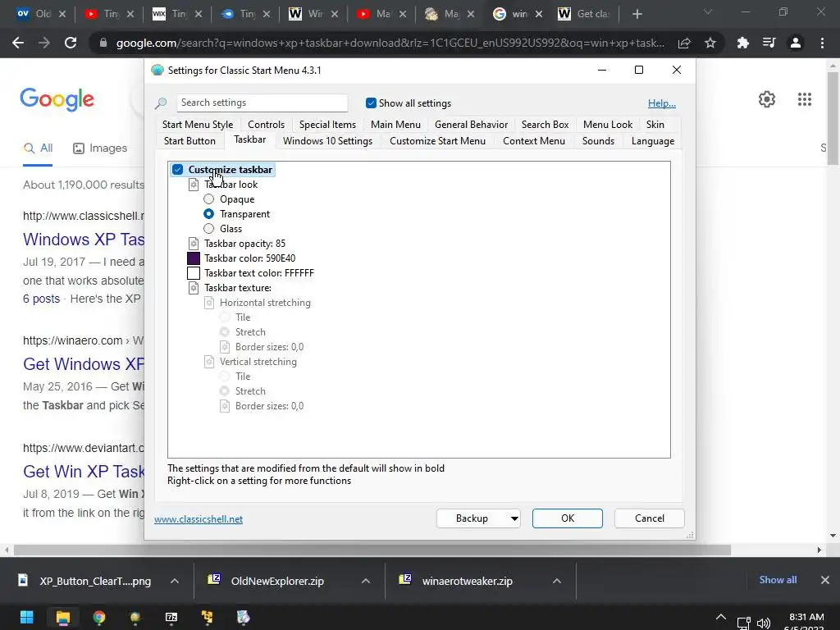Pick the Taskbar text color FFFFFF swatch
840x630 pixels.
194,273
